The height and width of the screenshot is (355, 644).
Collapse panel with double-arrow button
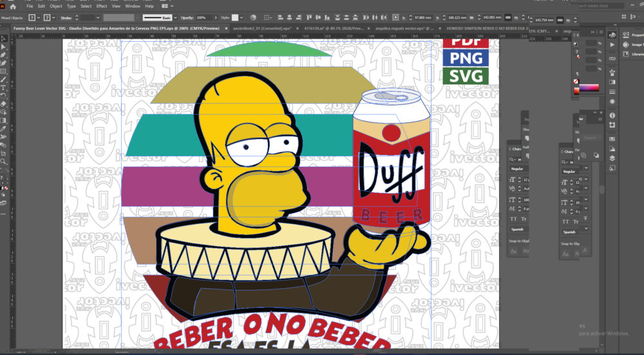593,32
